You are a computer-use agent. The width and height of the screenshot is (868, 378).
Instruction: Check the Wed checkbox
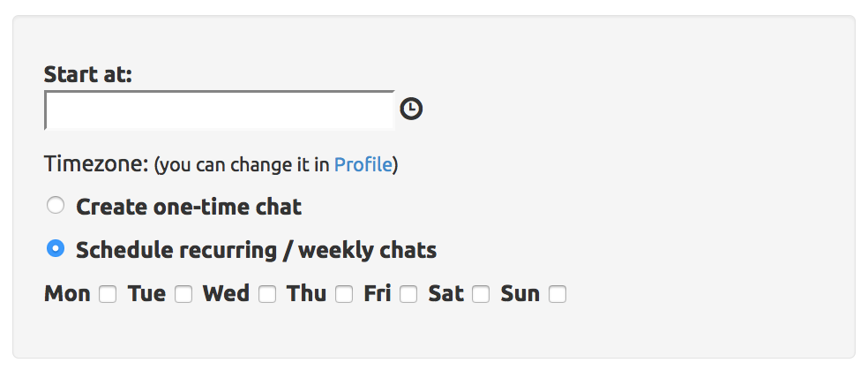[267, 294]
